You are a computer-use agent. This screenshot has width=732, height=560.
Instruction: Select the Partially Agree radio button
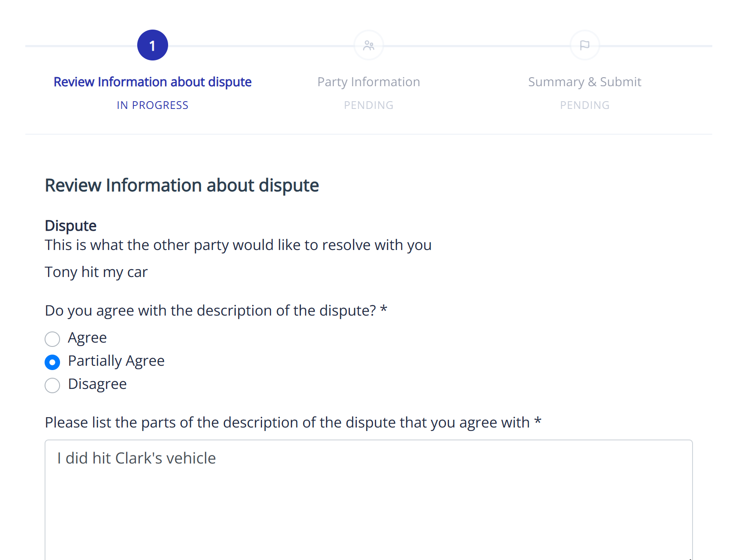click(52, 362)
